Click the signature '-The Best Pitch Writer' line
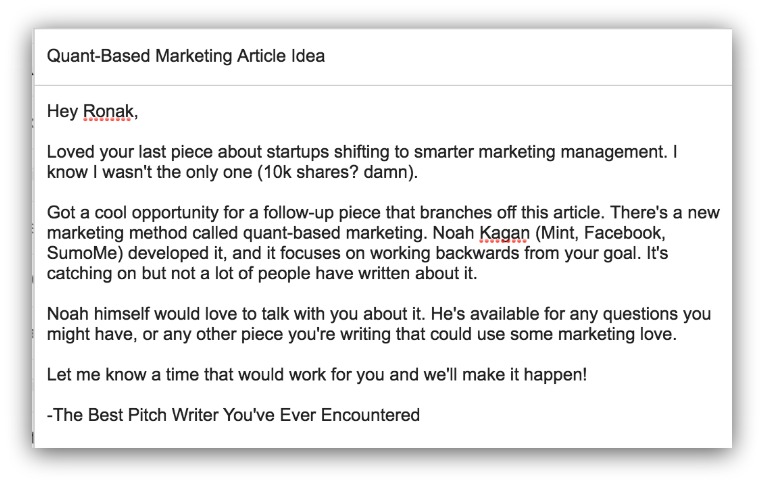Image resolution: width=764 pixels, height=484 pixels. coord(233,415)
